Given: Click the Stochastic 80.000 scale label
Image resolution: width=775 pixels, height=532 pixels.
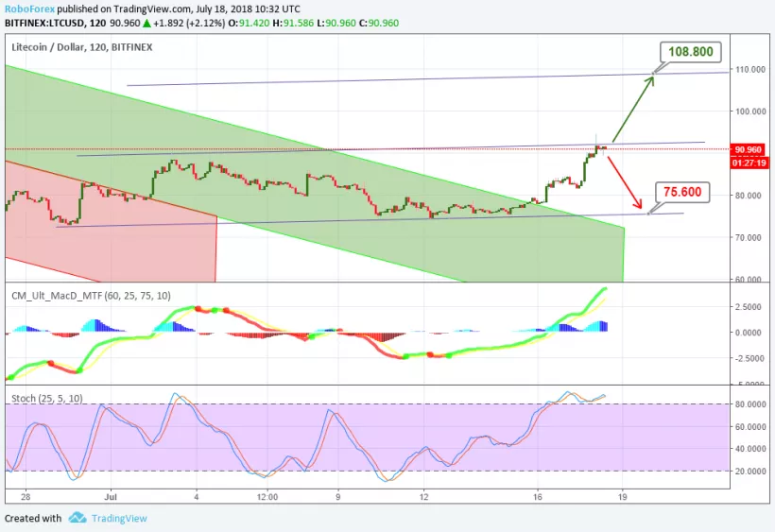Looking at the screenshot, I should coord(749,404).
